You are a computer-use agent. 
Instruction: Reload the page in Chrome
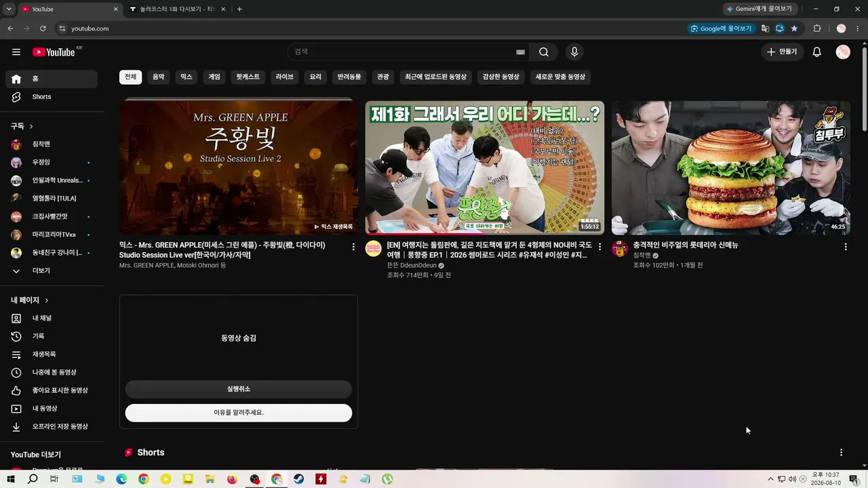coord(43,28)
